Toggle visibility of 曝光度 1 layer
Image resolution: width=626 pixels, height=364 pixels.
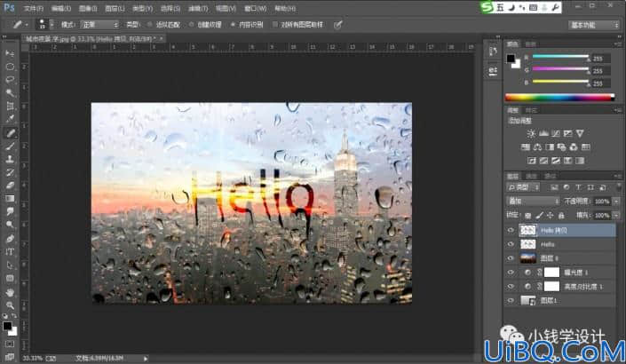coord(511,273)
